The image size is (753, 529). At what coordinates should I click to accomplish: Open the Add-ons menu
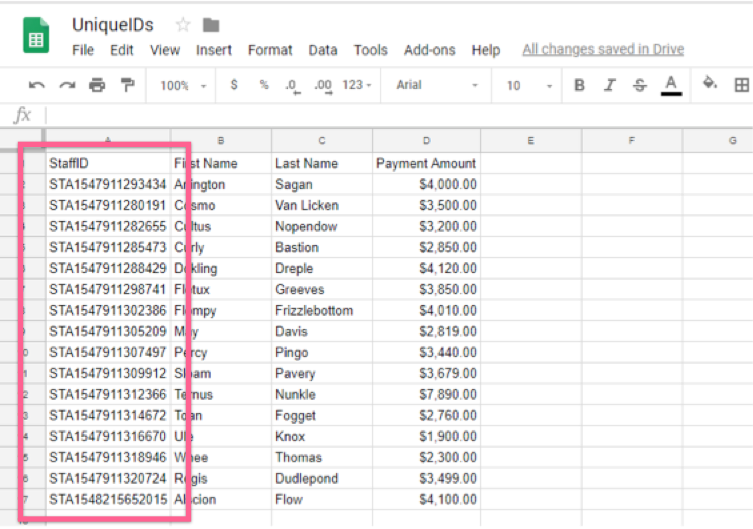point(429,50)
